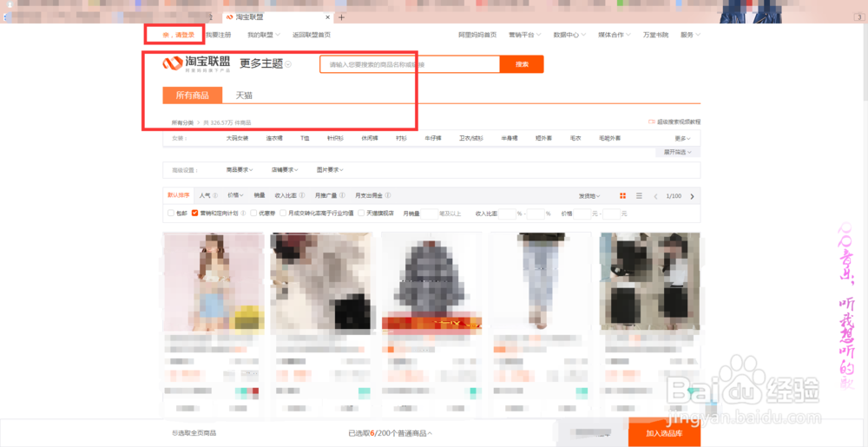The width and height of the screenshot is (868, 447).
Task: Open 我的联盟 dropdown menu
Action: [x=264, y=35]
